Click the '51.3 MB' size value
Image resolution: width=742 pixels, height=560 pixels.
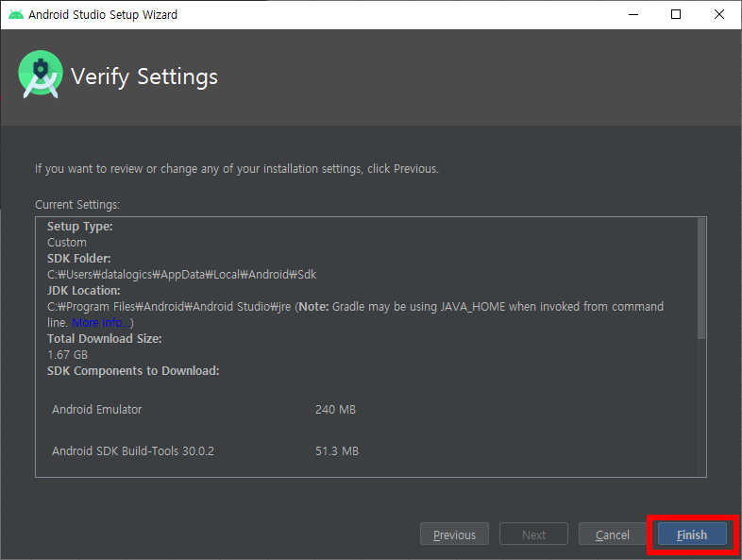pyautogui.click(x=337, y=450)
